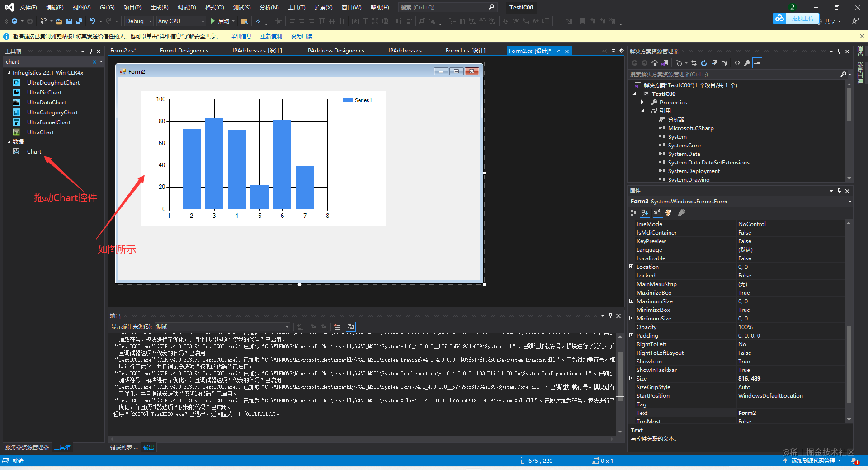868x470 pixels.
Task: Save the current file with the disk icon
Action: (x=69, y=21)
